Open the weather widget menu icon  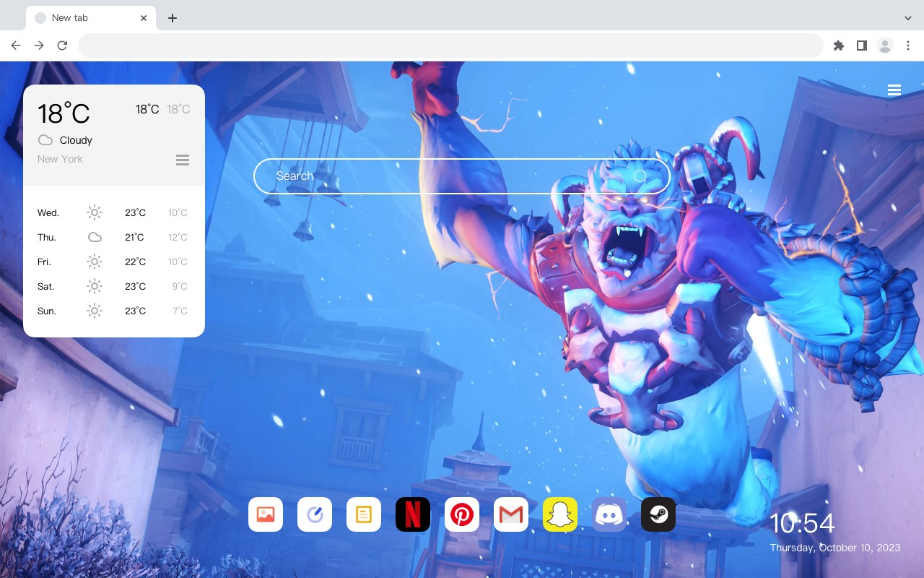pos(183,160)
